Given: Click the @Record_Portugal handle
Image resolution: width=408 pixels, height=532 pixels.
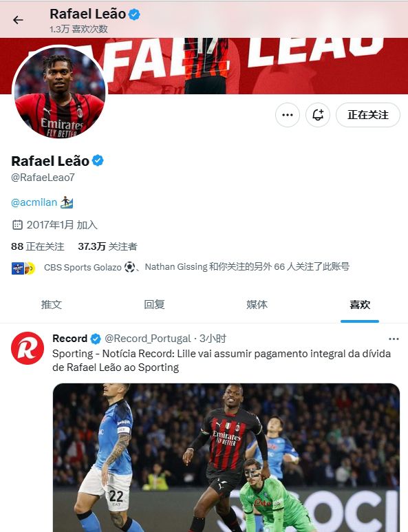Looking at the screenshot, I should pyautogui.click(x=147, y=339).
